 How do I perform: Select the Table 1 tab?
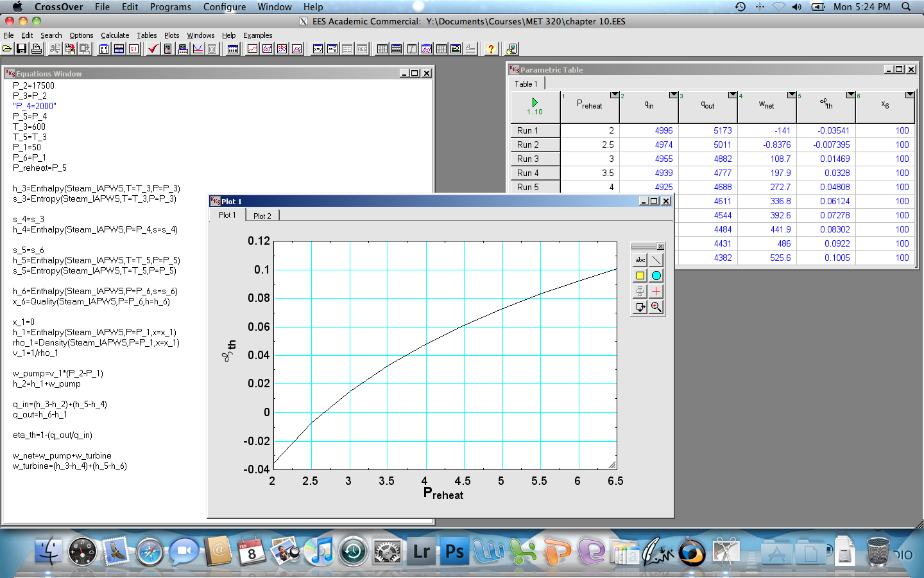[526, 83]
